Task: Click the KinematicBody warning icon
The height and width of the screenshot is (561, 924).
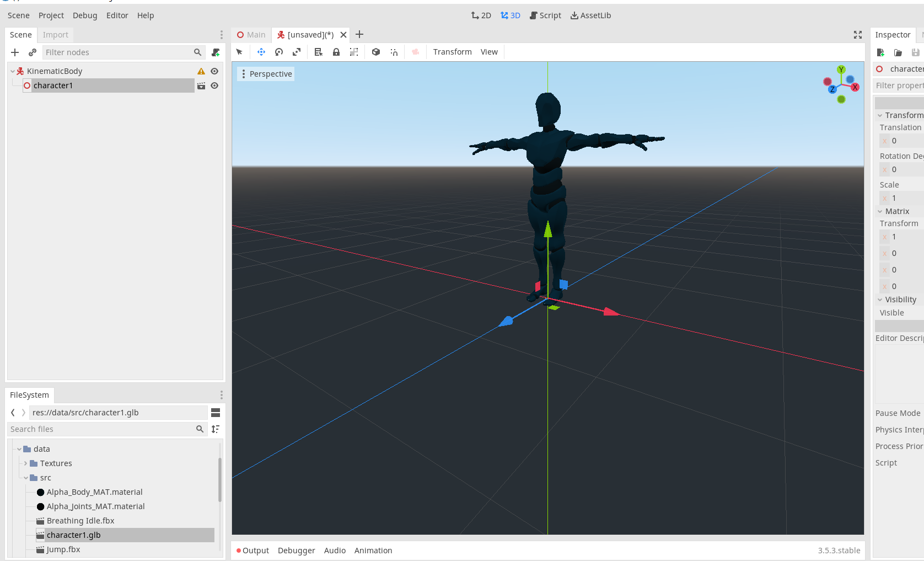Action: [x=201, y=71]
